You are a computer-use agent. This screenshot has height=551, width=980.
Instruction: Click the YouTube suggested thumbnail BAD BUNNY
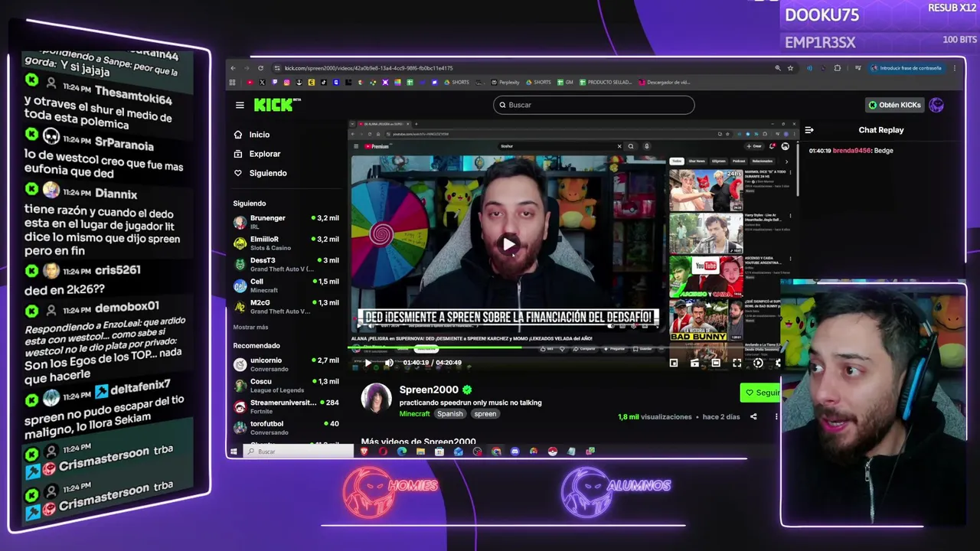tap(706, 320)
